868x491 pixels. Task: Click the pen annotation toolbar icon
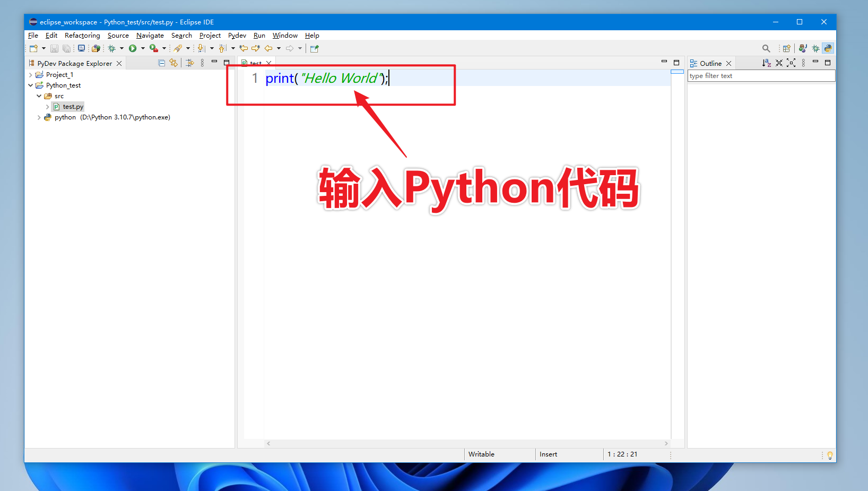(178, 48)
